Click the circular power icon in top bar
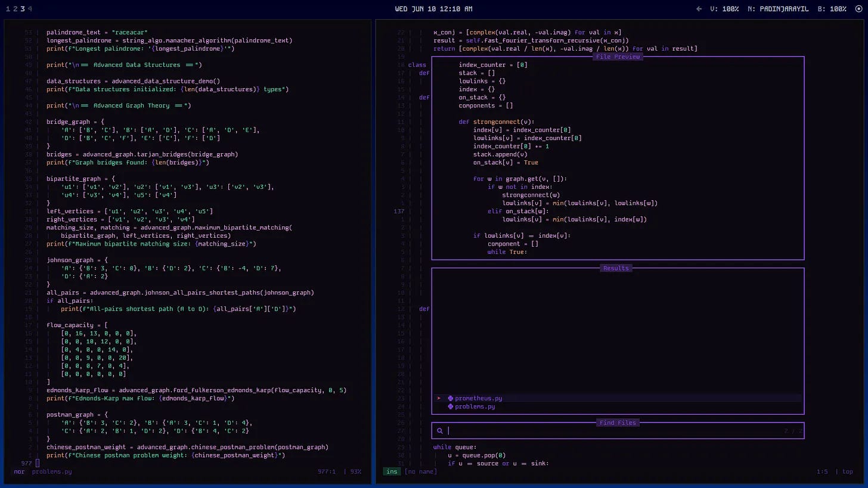The width and height of the screenshot is (868, 488). tap(858, 9)
